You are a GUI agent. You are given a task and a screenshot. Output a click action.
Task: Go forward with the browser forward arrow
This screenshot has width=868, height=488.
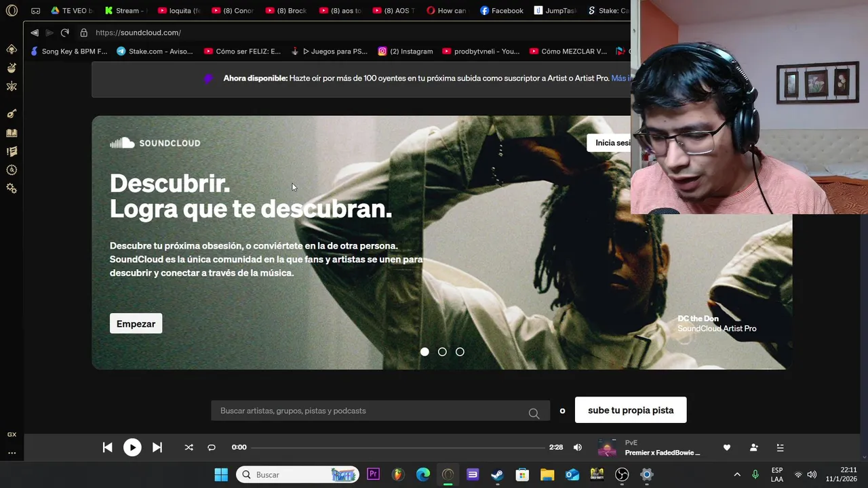tap(50, 33)
